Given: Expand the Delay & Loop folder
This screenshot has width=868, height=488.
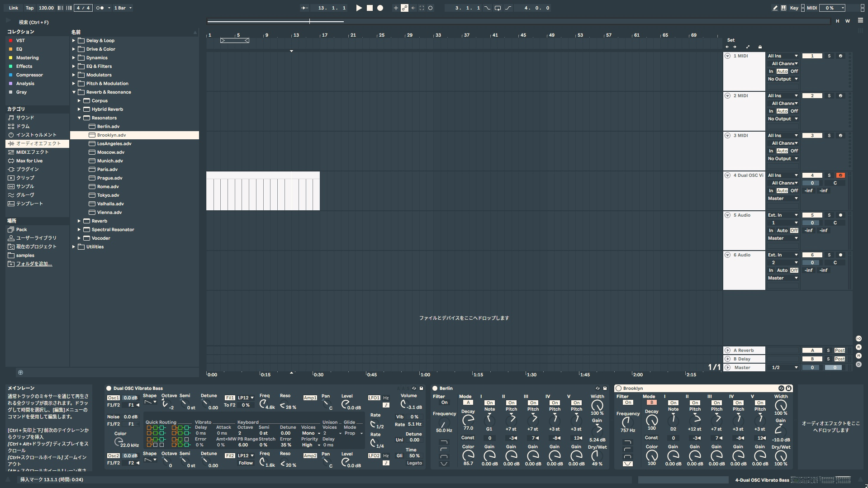Looking at the screenshot, I should coord(74,41).
